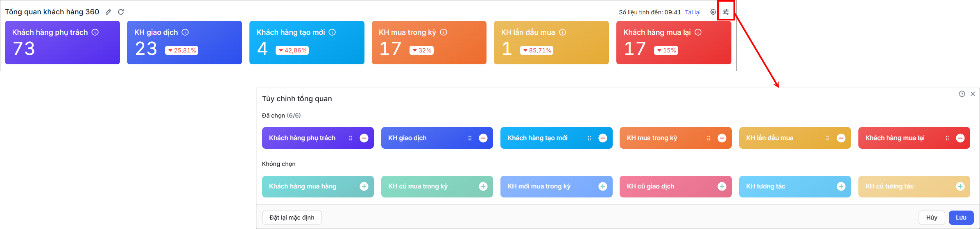Remove KH mua trong kỳ from selected
This screenshot has height=229, width=980.
click(722, 138)
